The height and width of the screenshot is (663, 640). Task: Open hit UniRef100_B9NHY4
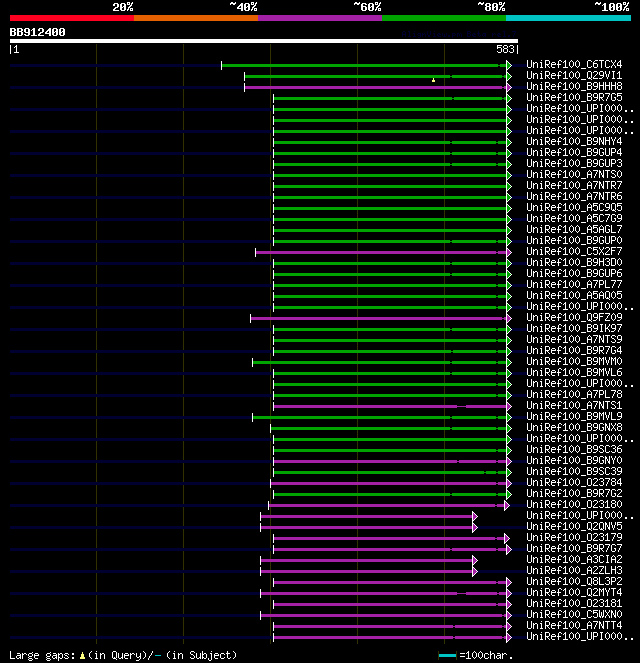point(574,142)
